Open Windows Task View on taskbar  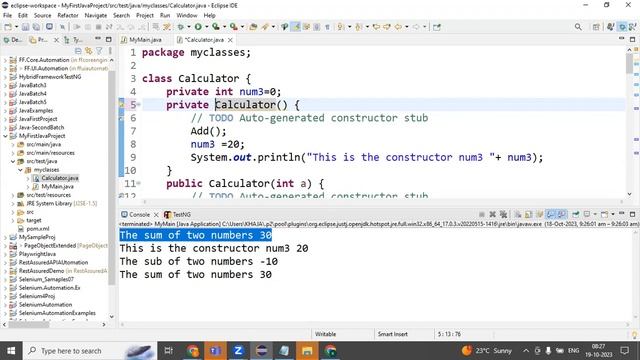tap(168, 351)
